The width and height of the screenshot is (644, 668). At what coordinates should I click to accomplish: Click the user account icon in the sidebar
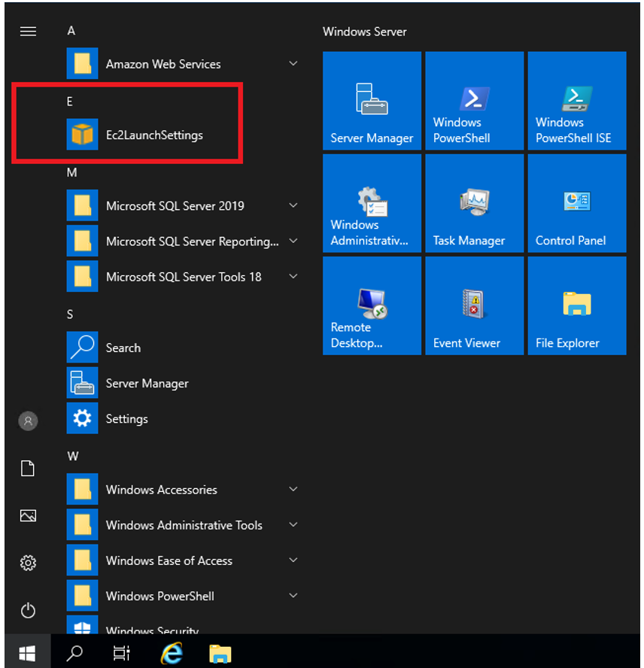tap(28, 421)
